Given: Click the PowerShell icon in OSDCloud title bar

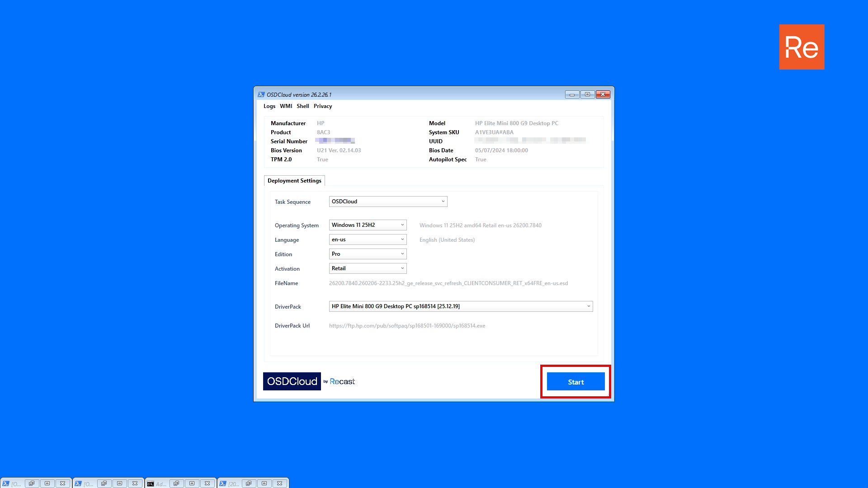Looking at the screenshot, I should tap(261, 94).
